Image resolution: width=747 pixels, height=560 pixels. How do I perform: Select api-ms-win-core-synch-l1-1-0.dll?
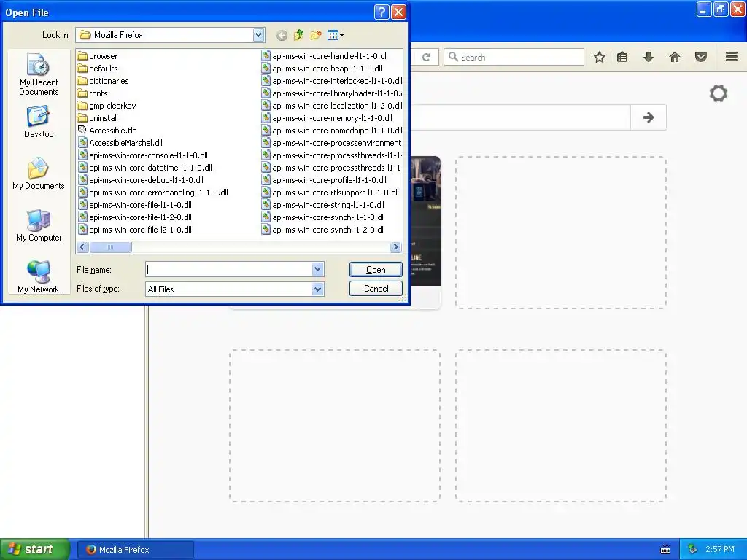pyautogui.click(x=323, y=217)
